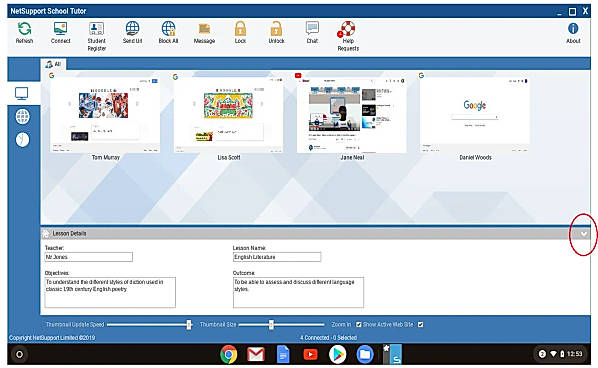Image resolution: width=598 pixels, height=368 pixels.
Task: Open the Student Register tool
Action: pos(96,29)
